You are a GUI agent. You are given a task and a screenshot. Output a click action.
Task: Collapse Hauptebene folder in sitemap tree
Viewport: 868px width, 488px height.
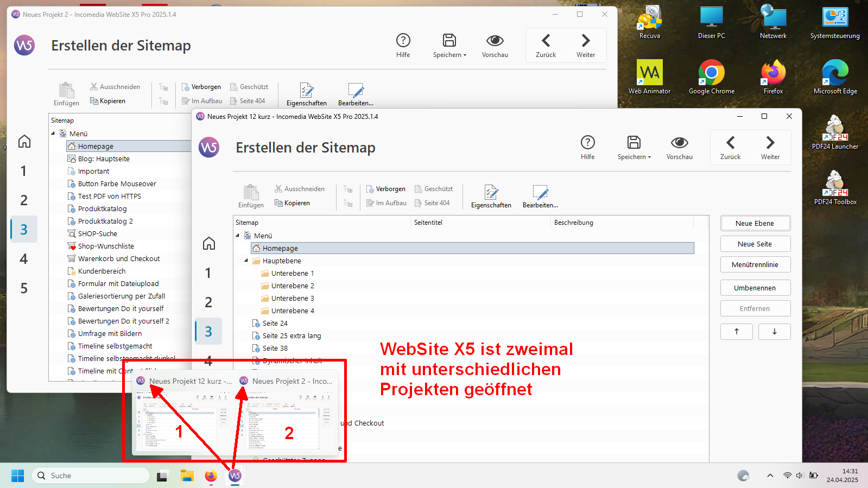(246, 261)
